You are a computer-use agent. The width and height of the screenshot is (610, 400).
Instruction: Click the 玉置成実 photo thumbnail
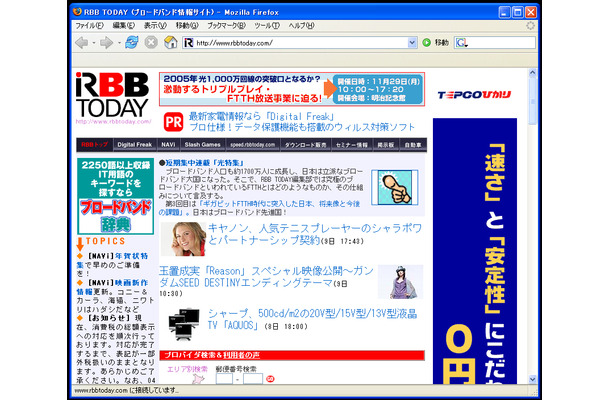pos(400,281)
